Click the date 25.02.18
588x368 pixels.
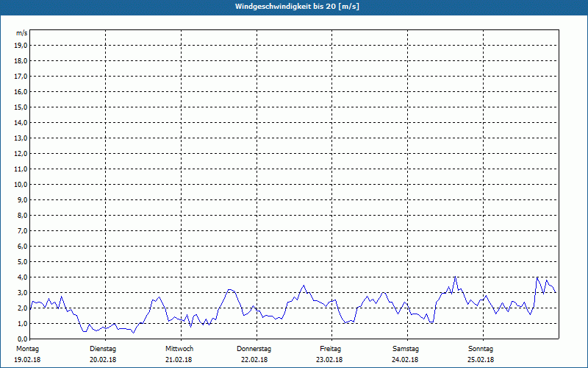[481, 360]
